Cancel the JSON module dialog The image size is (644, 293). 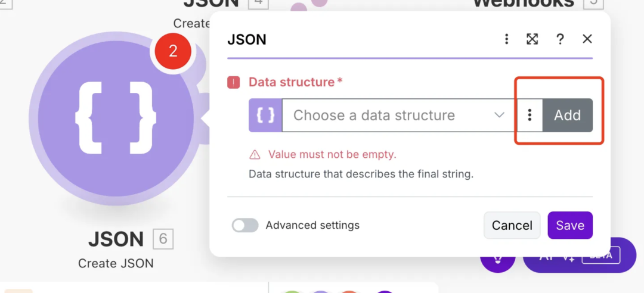click(512, 225)
